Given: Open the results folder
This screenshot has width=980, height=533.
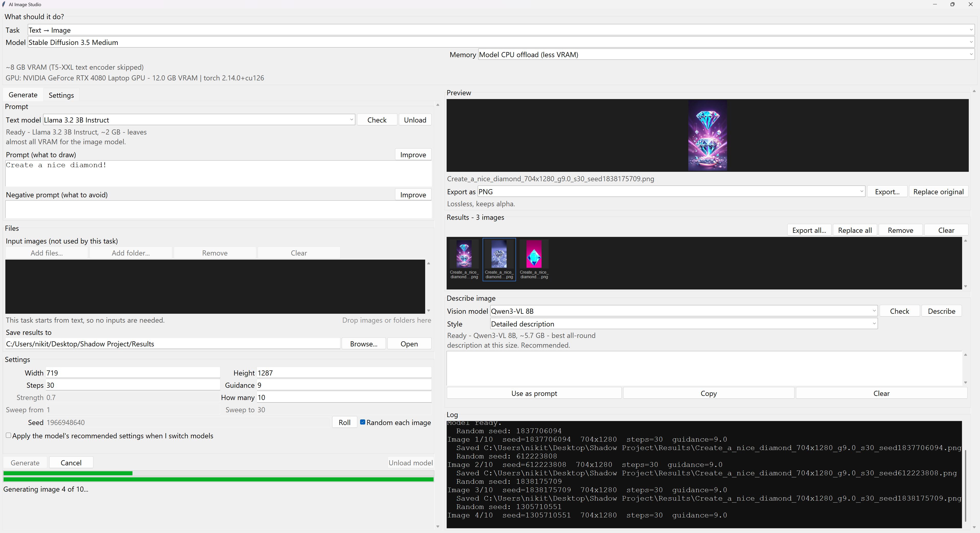Looking at the screenshot, I should pyautogui.click(x=409, y=344).
